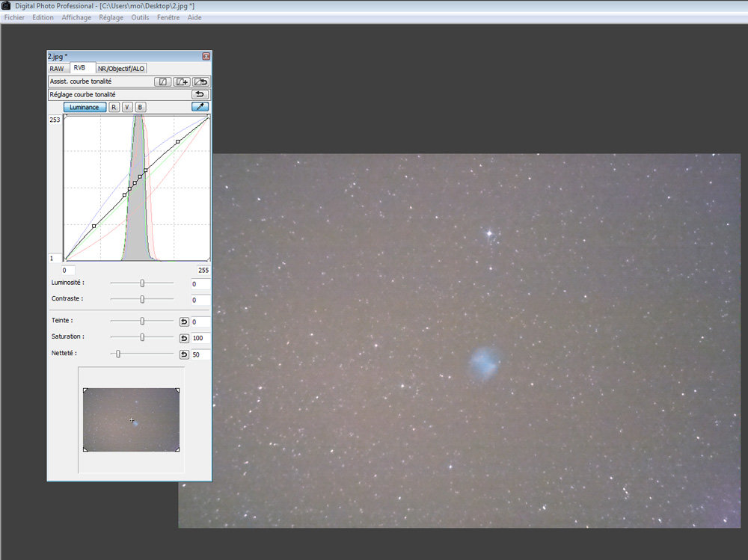
Task: Click the blue nebula in the main image
Action: (x=484, y=363)
